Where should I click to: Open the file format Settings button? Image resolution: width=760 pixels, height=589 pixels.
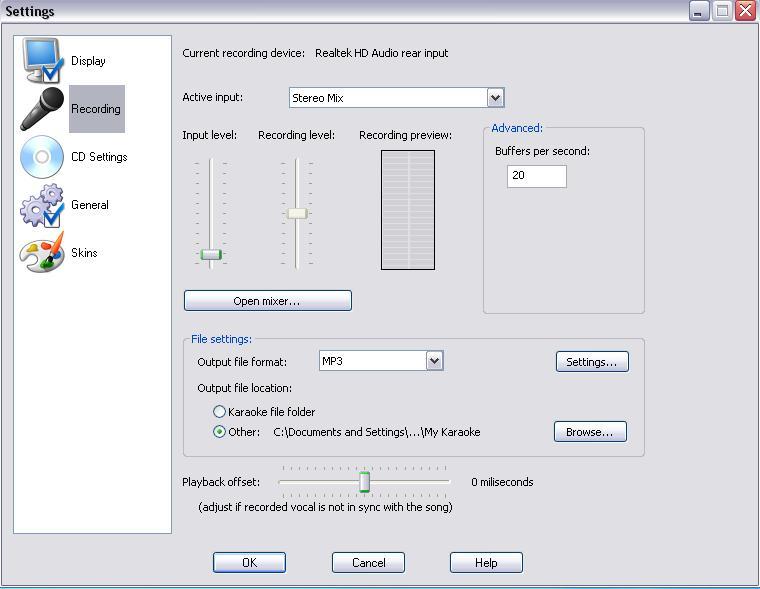tap(592, 362)
